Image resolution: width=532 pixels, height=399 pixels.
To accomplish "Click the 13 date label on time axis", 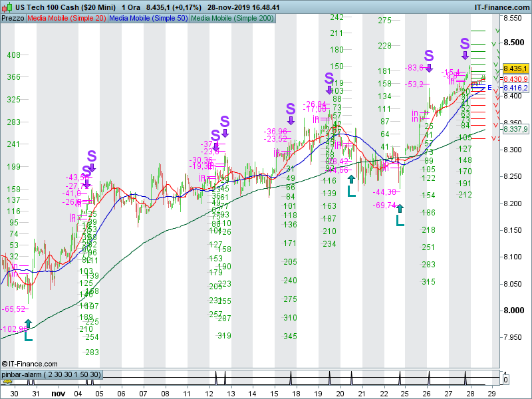I will coord(231,394).
